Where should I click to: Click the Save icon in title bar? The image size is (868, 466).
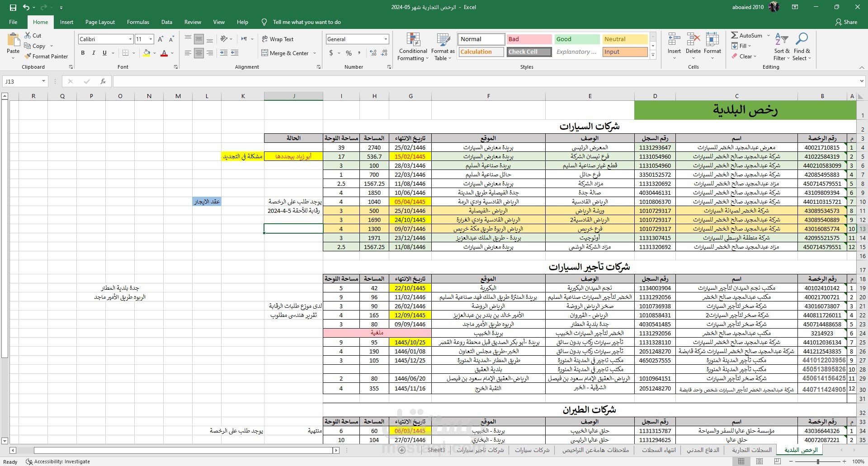click(x=13, y=7)
